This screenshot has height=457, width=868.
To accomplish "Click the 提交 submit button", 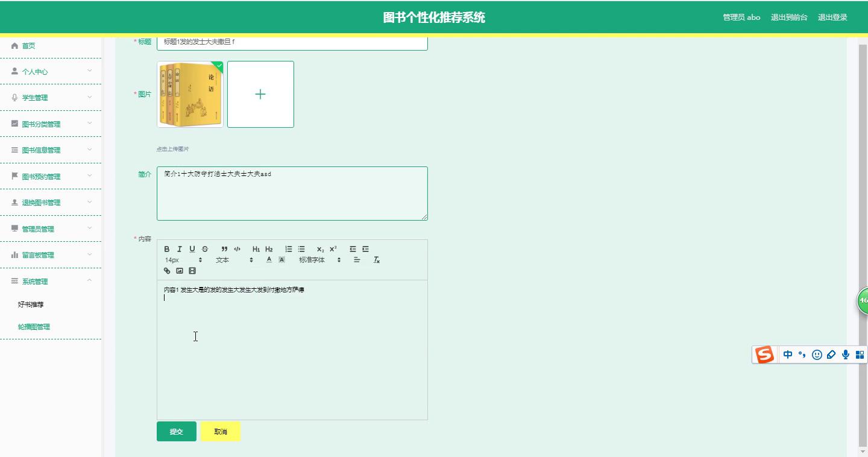I will [176, 432].
